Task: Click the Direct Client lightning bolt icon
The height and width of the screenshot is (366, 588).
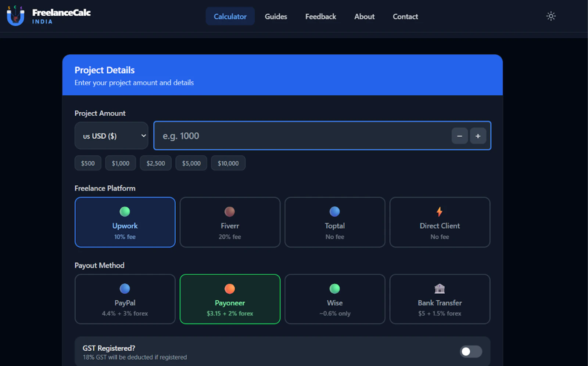Action: pos(440,211)
